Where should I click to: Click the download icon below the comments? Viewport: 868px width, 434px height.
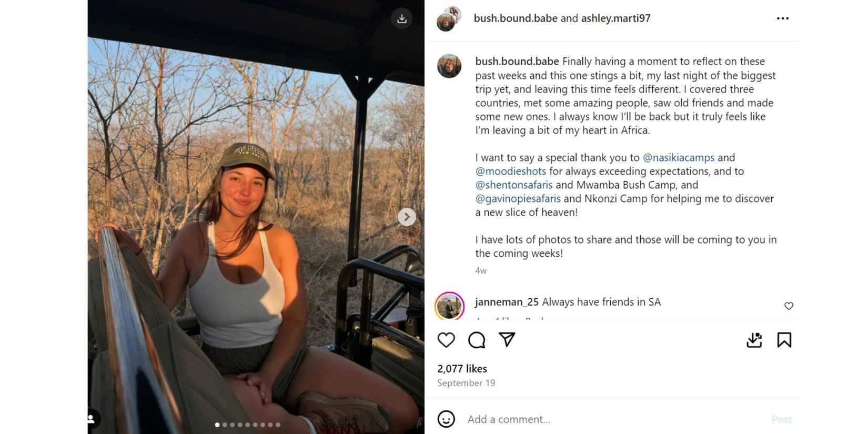click(754, 340)
